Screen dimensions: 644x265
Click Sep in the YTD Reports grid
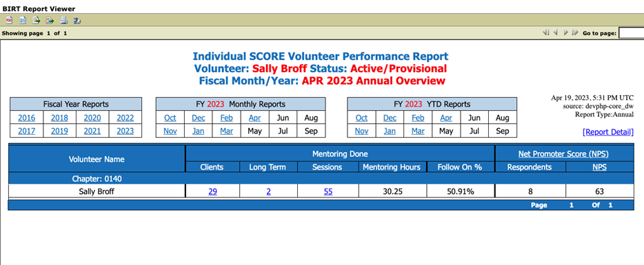tap(502, 131)
